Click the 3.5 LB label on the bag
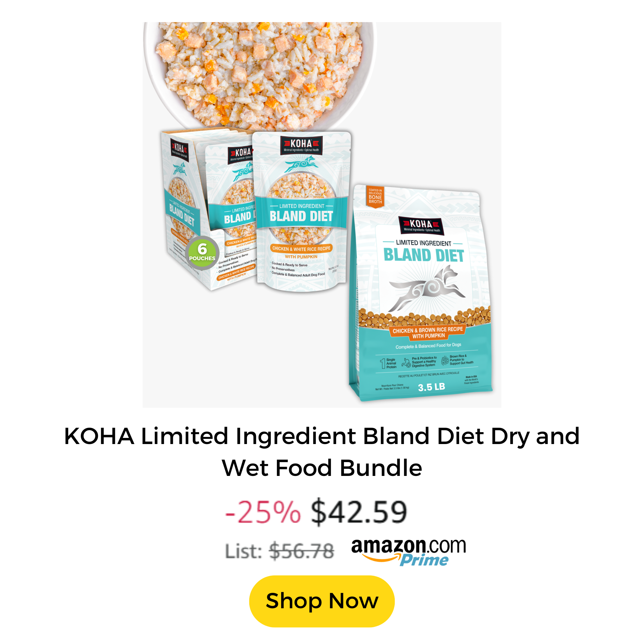The width and height of the screenshot is (644, 644). click(431, 387)
